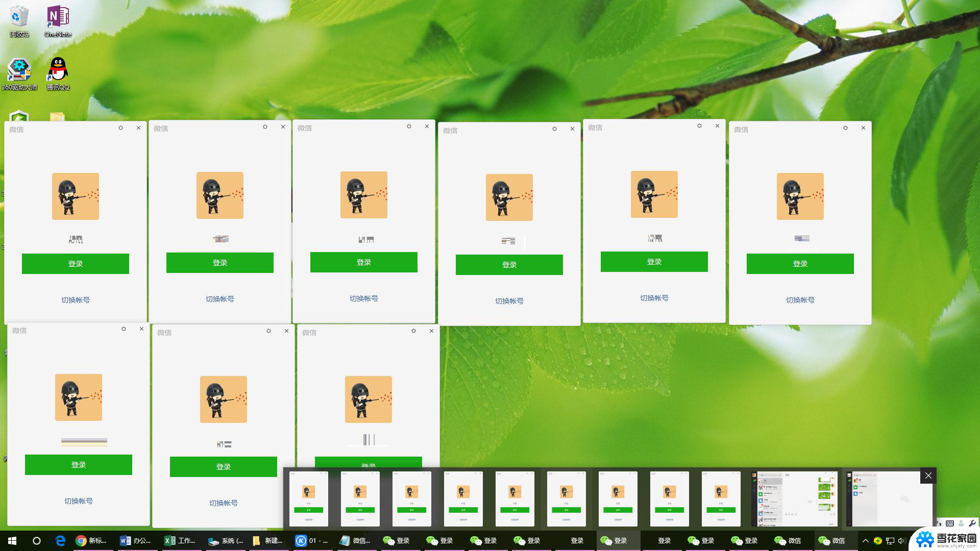Open Microsoft Edge from the taskbar

60,541
